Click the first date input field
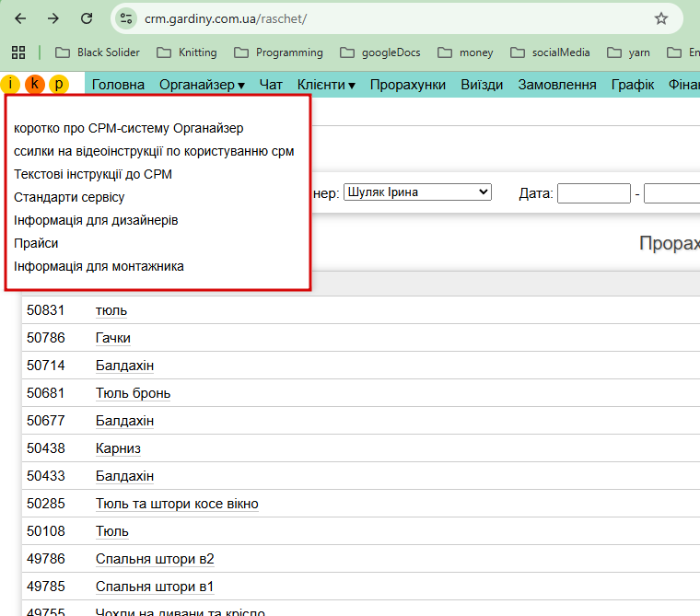The width and height of the screenshot is (700, 616). 593,193
